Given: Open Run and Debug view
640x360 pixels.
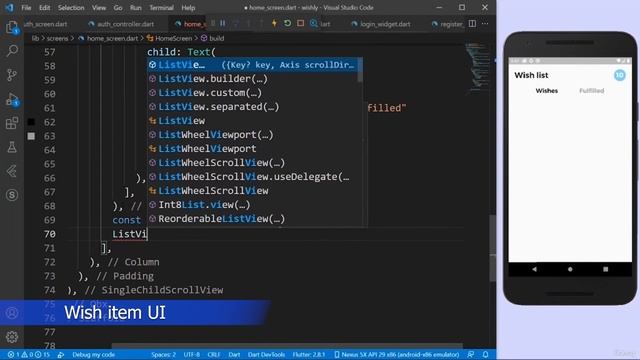Looking at the screenshot, I should pos(12,99).
